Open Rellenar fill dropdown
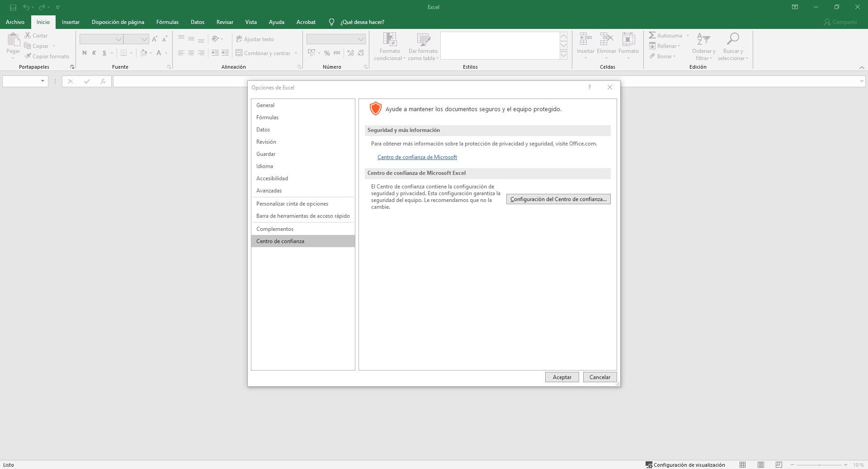This screenshot has width=868, height=469. pos(665,46)
